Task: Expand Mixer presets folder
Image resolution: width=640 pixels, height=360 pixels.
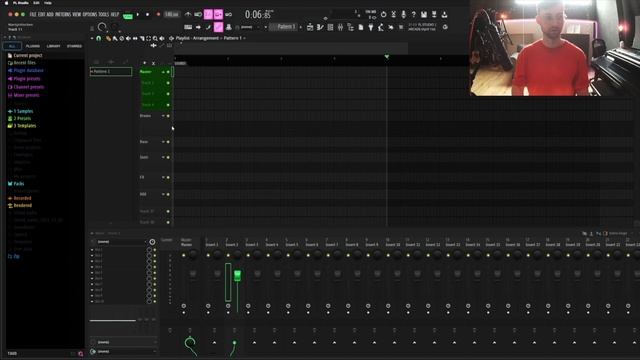Action: click(24, 95)
